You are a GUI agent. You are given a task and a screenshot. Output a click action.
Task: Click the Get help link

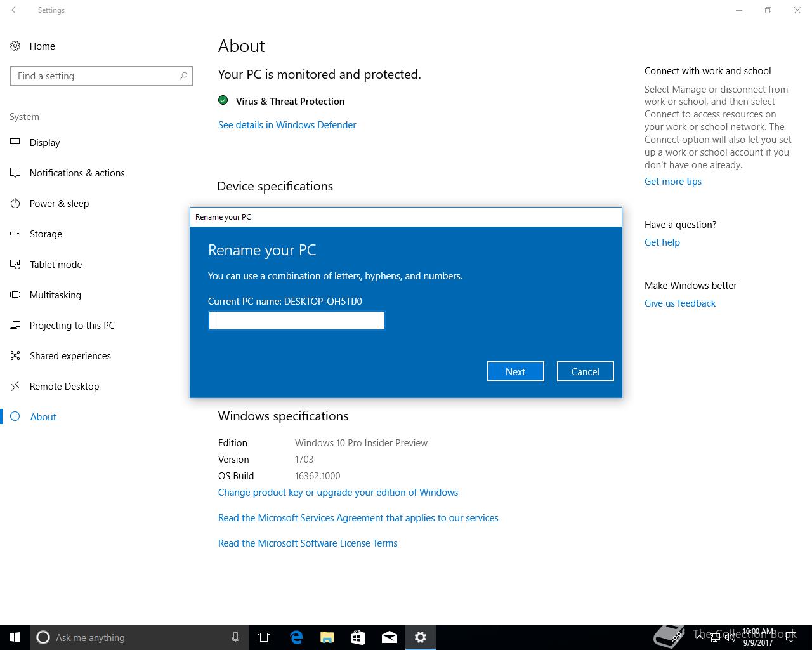point(662,242)
